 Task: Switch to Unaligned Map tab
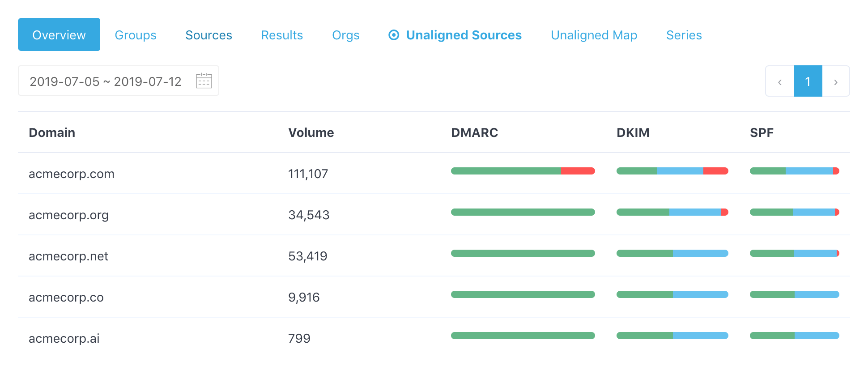(594, 35)
